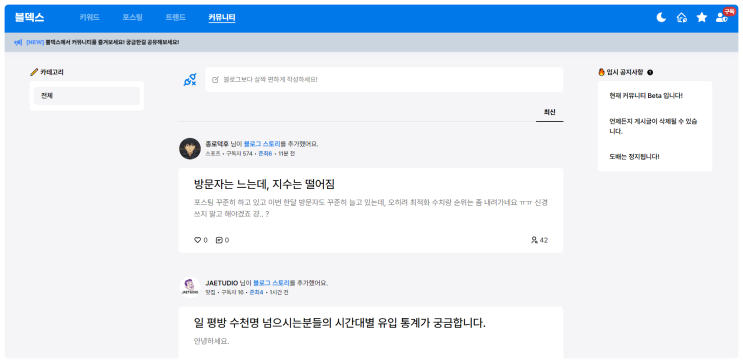Click the blue plug icon beside the write box
743x363 pixels.
190,80
